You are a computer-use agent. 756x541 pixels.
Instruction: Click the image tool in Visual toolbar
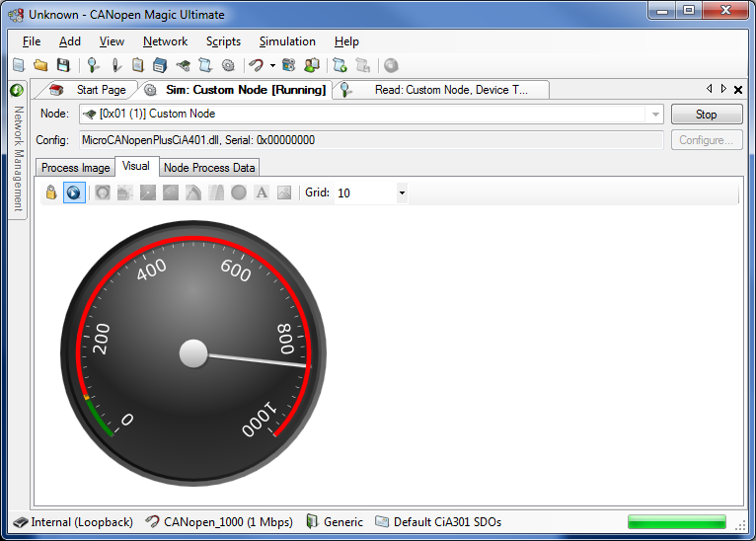point(284,193)
